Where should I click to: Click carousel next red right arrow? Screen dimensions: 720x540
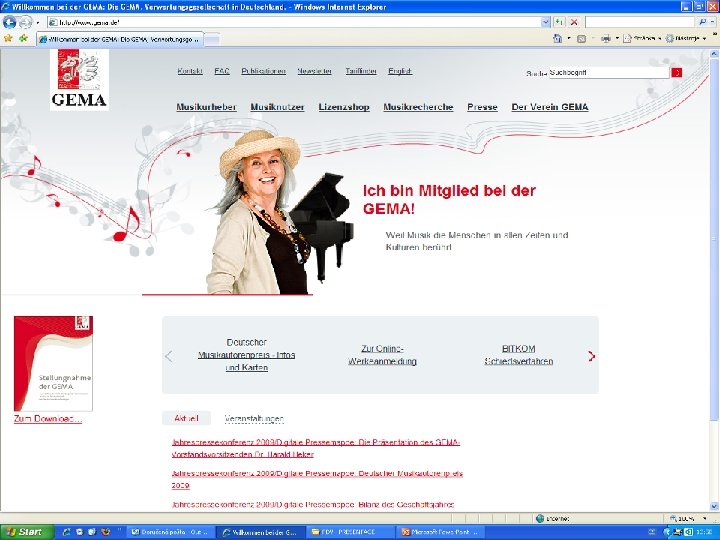tap(591, 356)
